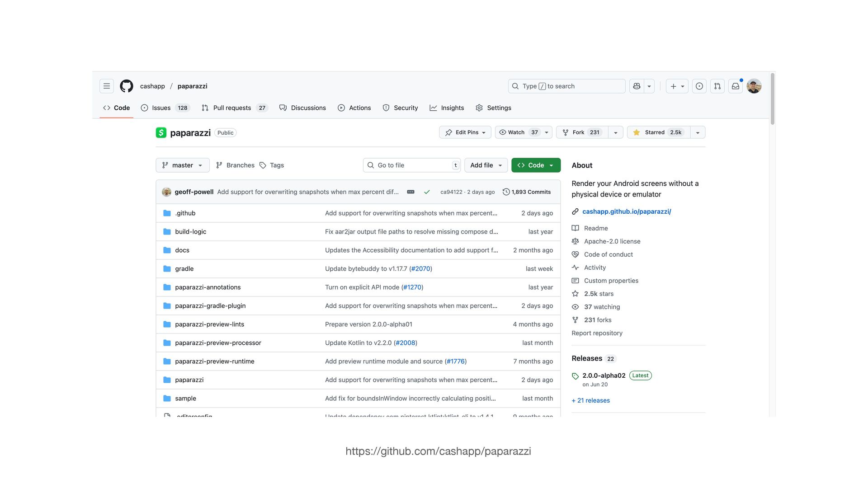Open pull request #2070 link

coord(420,269)
